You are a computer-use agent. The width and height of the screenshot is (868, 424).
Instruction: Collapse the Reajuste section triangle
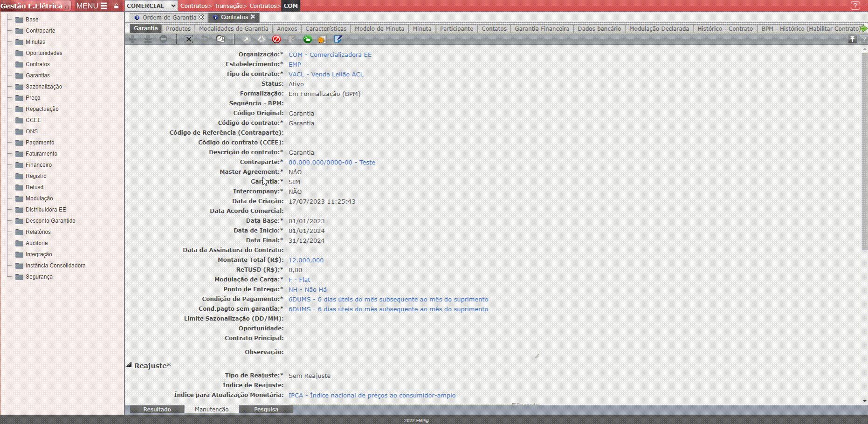tap(129, 365)
